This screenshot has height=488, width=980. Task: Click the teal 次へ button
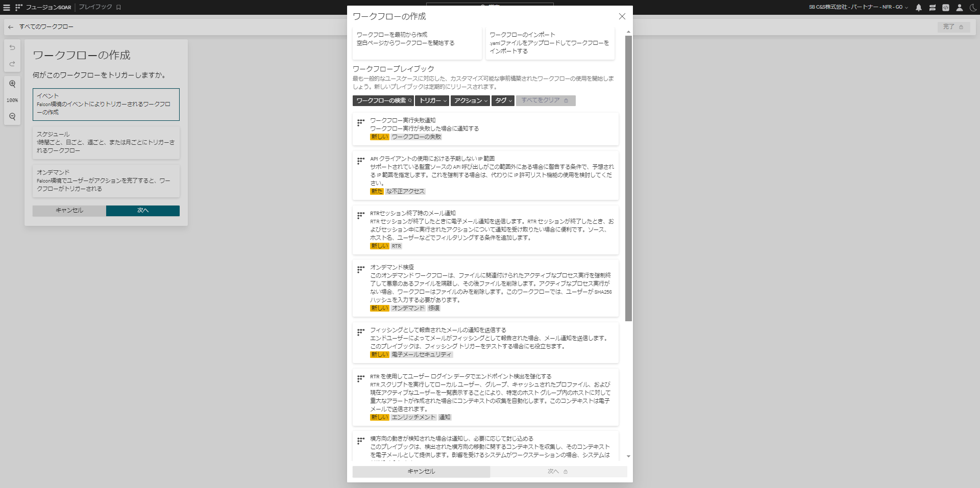143,211
